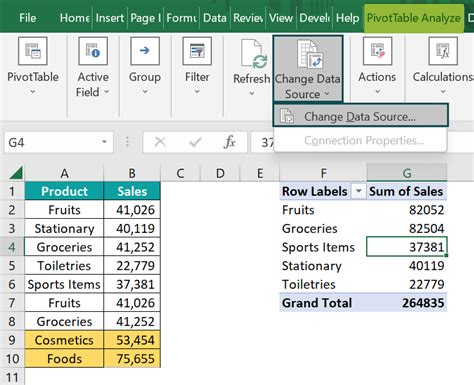Select the 40,119 sales cell
Screen dimensions: 474x385
(132, 228)
